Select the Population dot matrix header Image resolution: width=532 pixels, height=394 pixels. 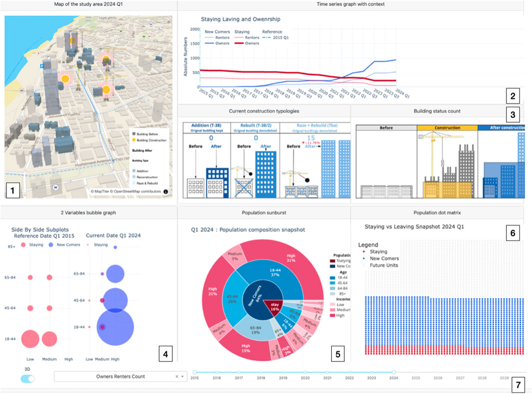click(437, 212)
